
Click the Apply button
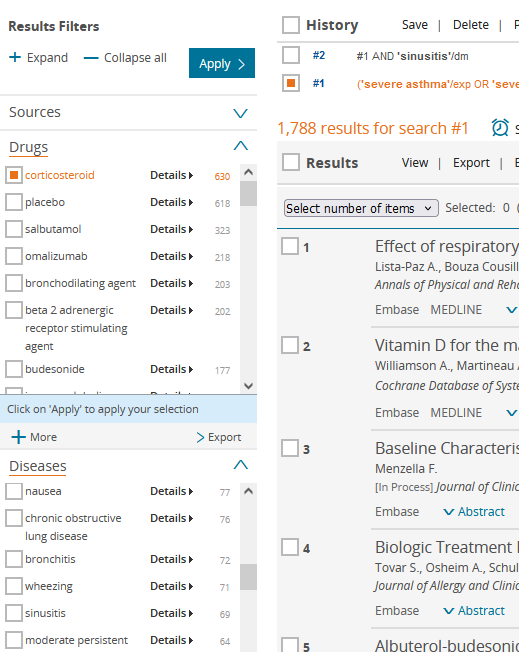(x=222, y=63)
